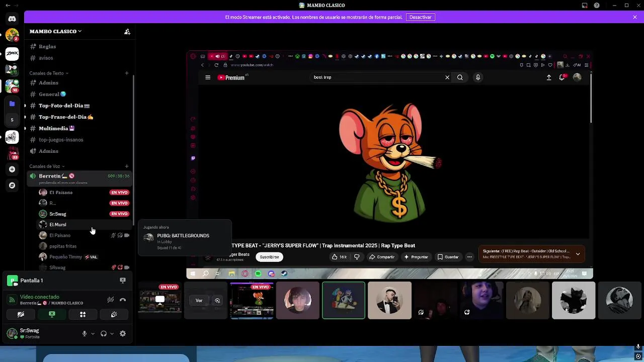The image size is (644, 362).
Task: Click Desactivar Streamer mode button
Action: (x=420, y=17)
